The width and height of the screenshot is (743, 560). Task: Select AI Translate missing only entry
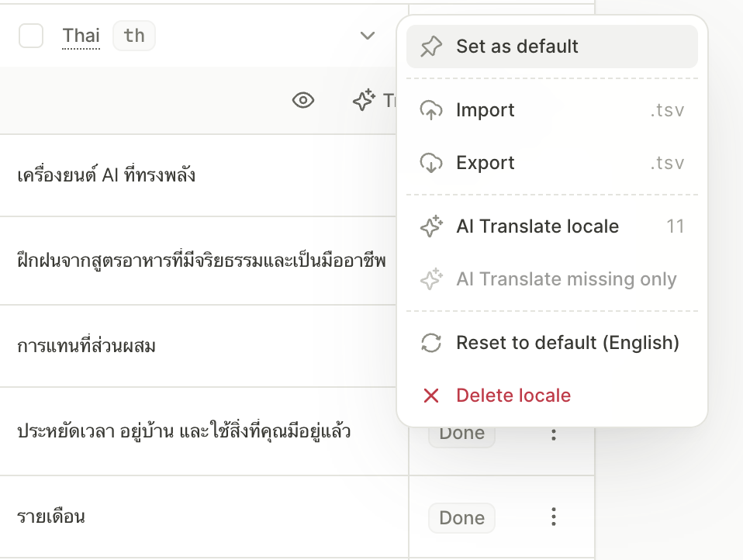(x=552, y=279)
